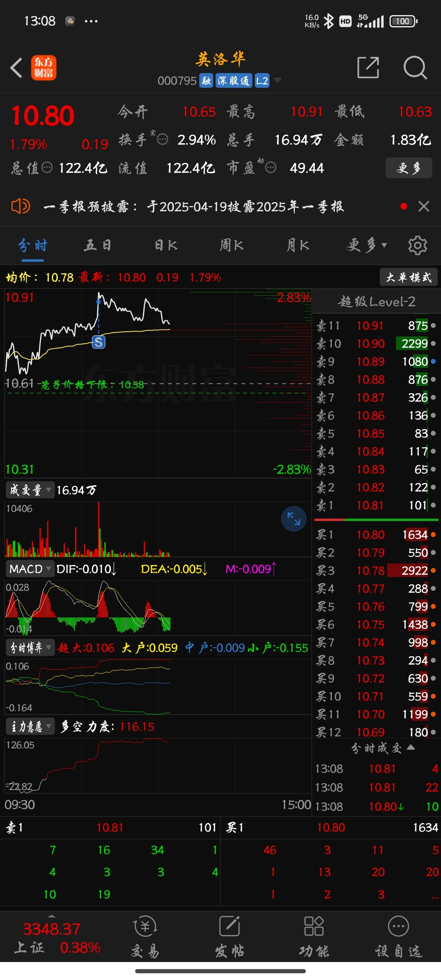Tap the bottom 买1 10.80 summary row
This screenshot has width=441, height=980.
click(331, 827)
